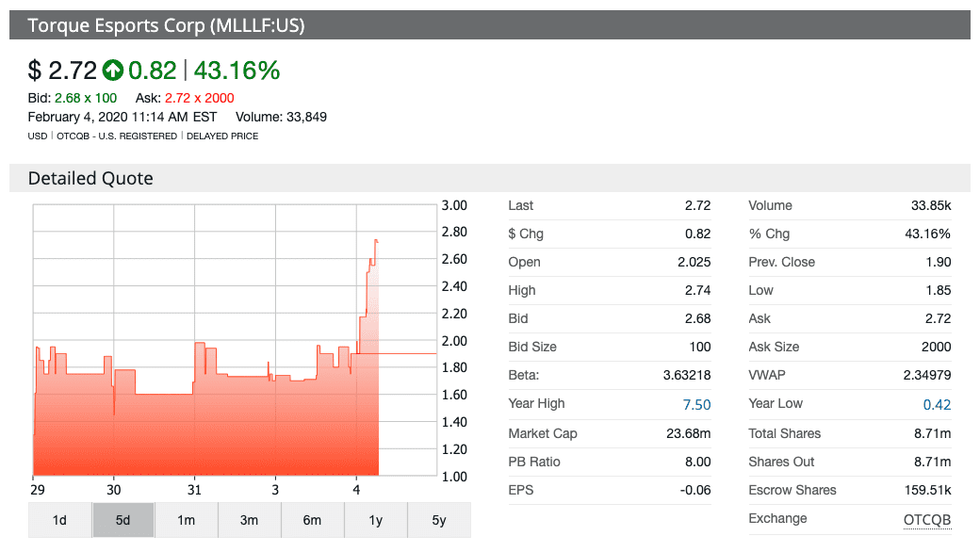Click the green Bid 2.68 x 100 value

pyautogui.click(x=85, y=98)
